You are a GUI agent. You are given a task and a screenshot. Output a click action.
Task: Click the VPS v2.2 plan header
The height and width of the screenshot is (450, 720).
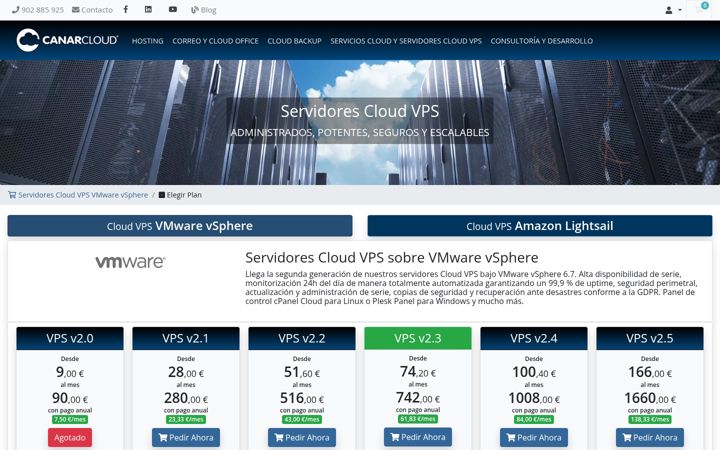[x=302, y=338]
